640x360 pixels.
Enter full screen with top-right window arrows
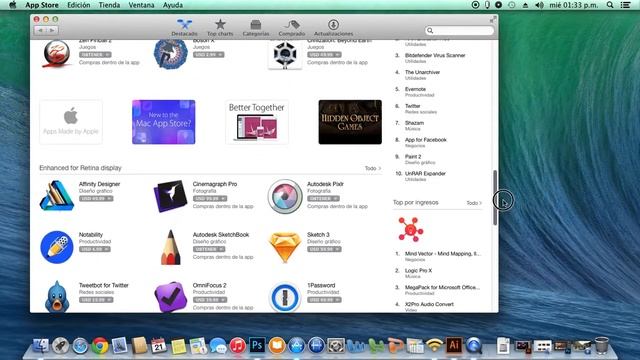tap(493, 20)
